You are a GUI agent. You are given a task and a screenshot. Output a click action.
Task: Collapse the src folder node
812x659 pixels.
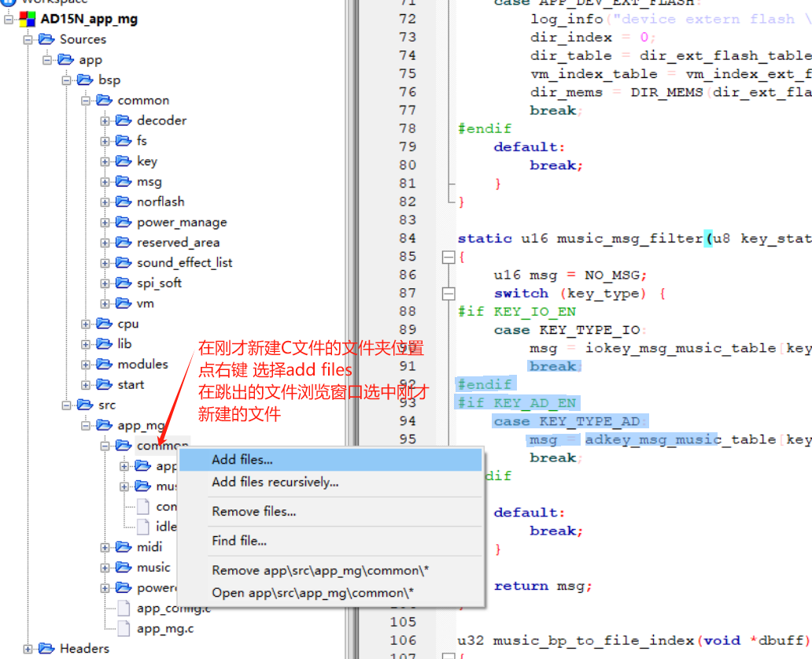66,405
